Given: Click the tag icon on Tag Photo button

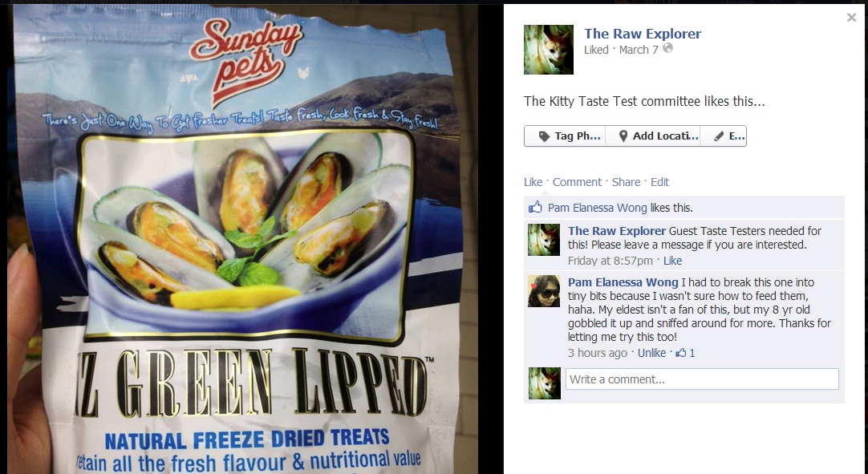Looking at the screenshot, I should (x=544, y=136).
